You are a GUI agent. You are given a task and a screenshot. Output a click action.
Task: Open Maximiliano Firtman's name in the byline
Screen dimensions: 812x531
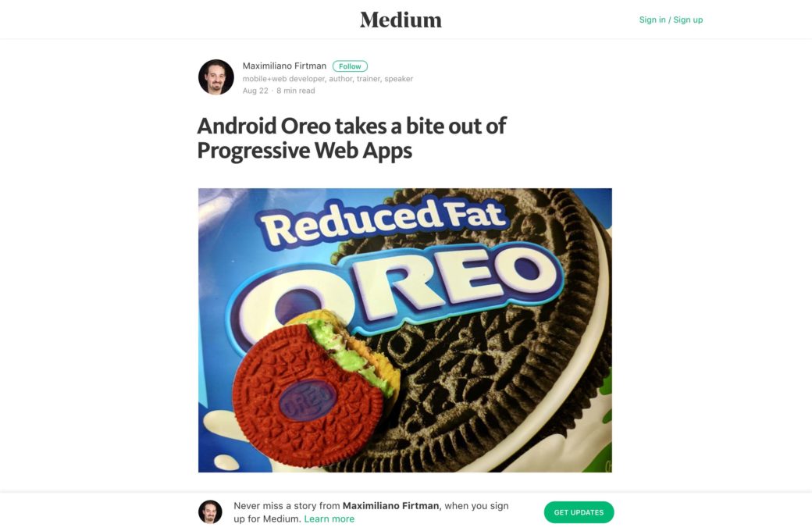pos(284,66)
